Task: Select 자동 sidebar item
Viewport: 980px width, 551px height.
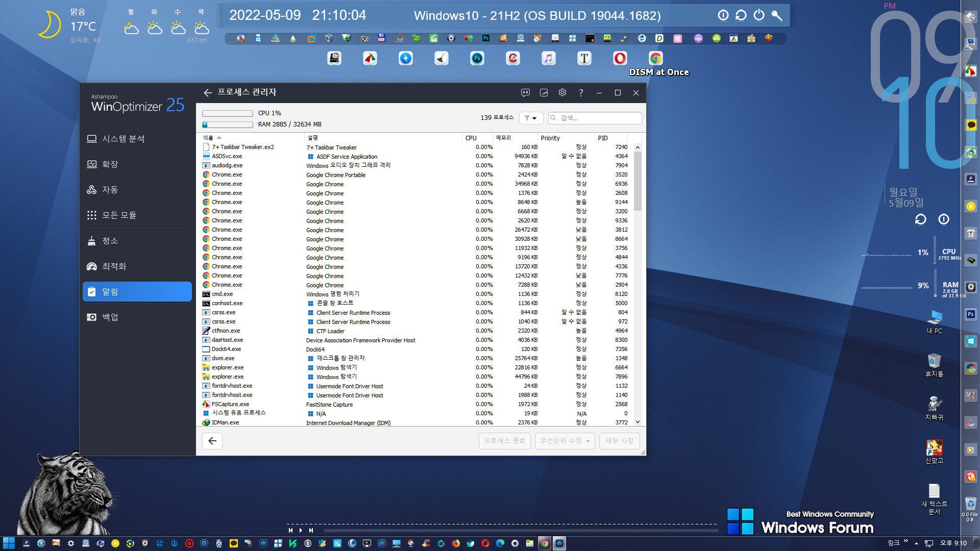Action: 137,190
